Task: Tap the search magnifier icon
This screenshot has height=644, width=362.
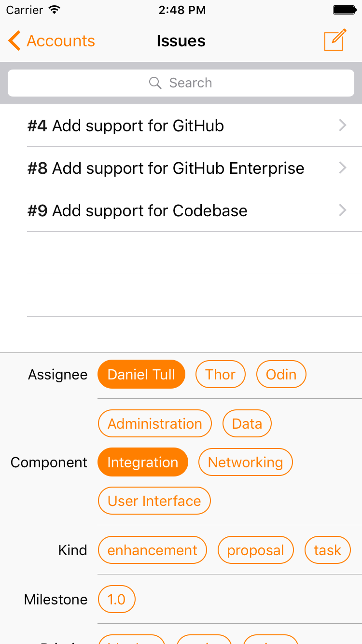Action: tap(155, 83)
